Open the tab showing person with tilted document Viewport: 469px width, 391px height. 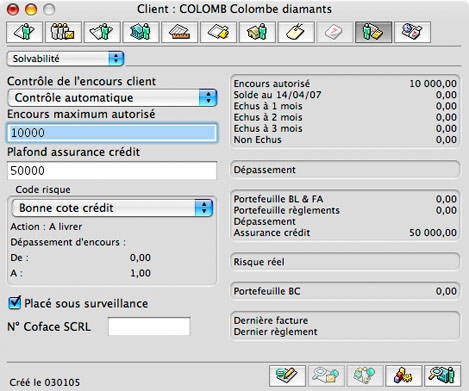102,32
